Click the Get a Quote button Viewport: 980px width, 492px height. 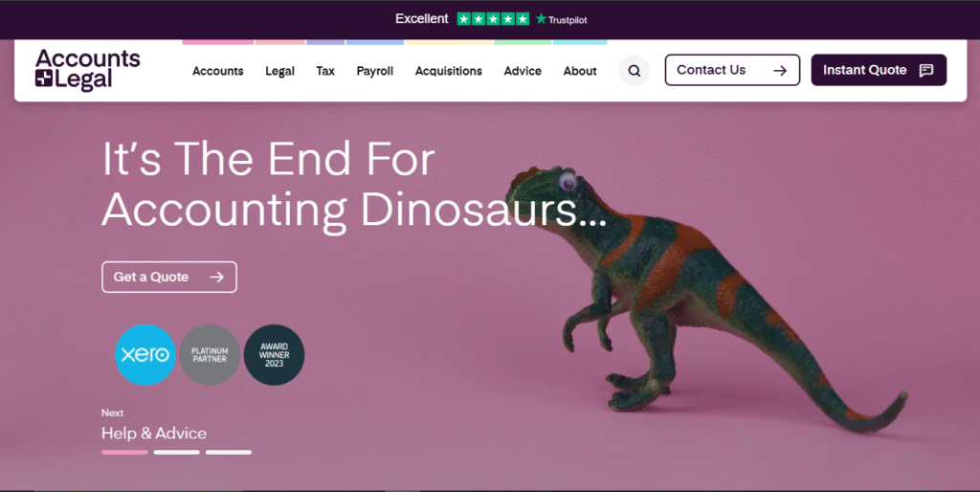(169, 277)
